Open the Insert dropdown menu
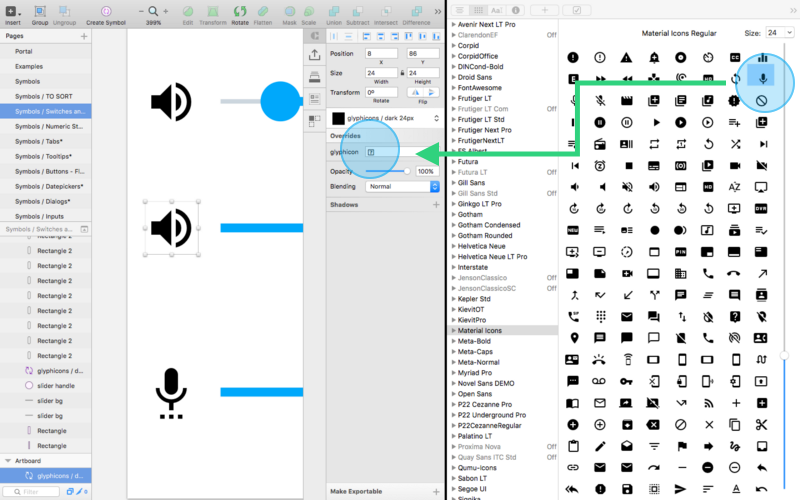Screen dimensions: 800x500 click(x=12, y=11)
